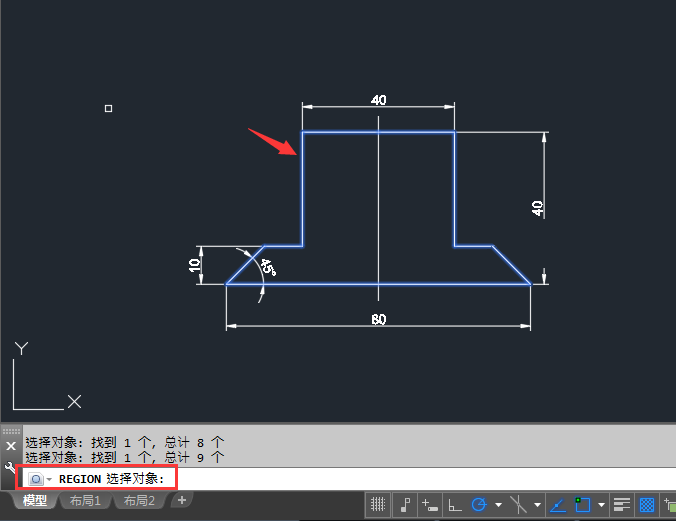
Task: Click the UCS icon X axis label
Action: [x=74, y=402]
